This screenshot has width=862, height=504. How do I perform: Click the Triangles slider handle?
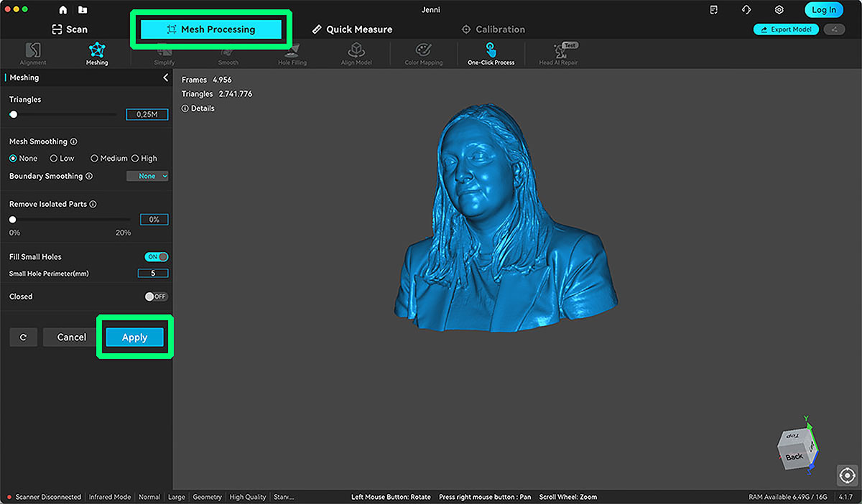point(14,114)
